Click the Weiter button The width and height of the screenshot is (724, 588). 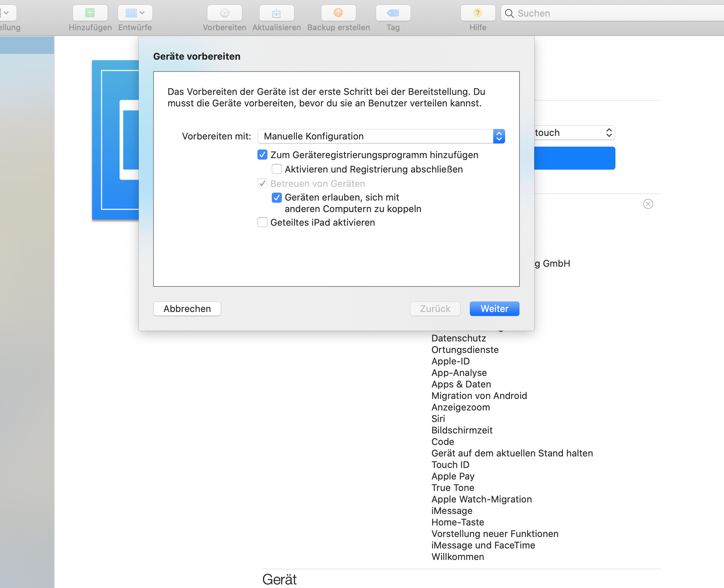tap(494, 309)
